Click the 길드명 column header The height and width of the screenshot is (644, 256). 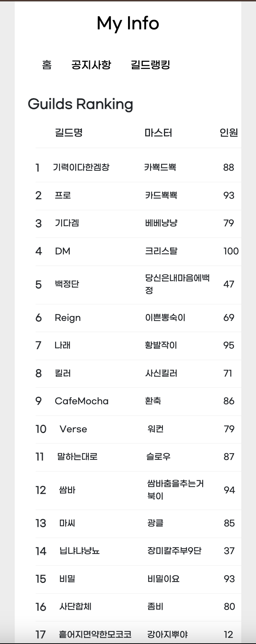pos(69,133)
